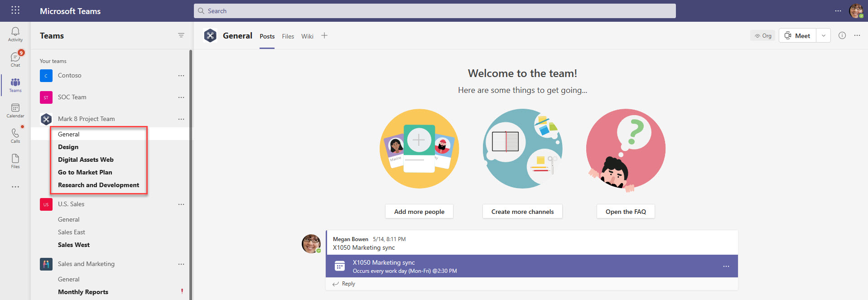Image resolution: width=868 pixels, height=300 pixels.
Task: Open more options for Sales and Marketing
Action: (181, 264)
